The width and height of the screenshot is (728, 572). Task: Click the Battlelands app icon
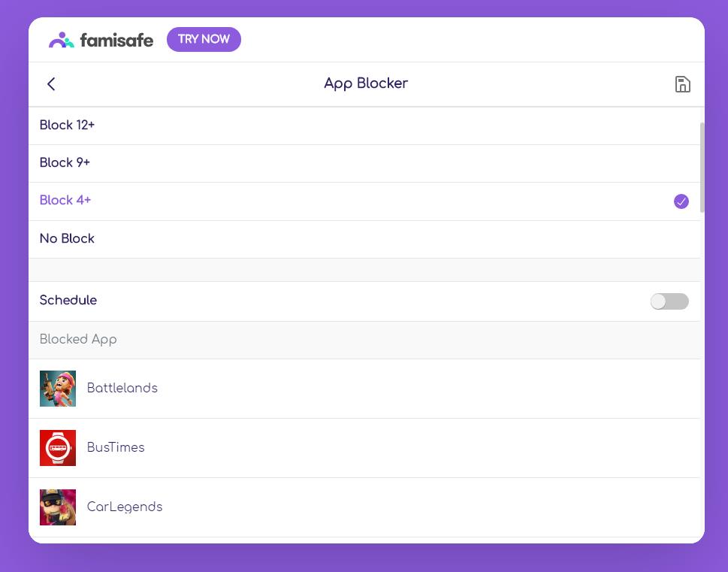[58, 389]
